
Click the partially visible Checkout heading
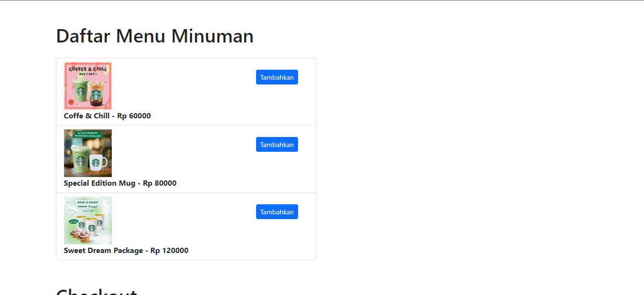tap(97, 292)
